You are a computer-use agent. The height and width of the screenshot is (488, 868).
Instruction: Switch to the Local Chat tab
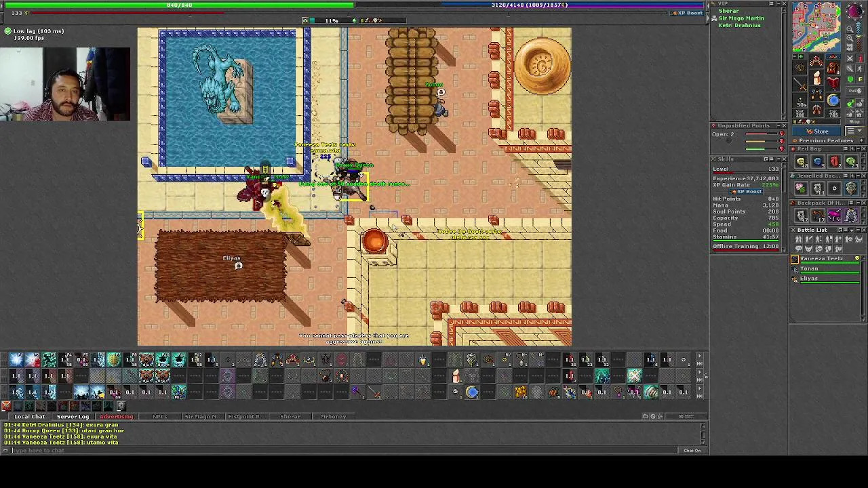[29, 416]
